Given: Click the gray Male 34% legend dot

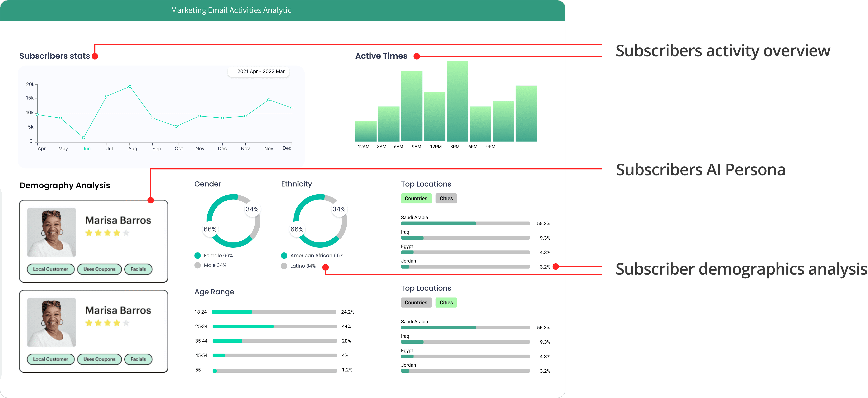Looking at the screenshot, I should [x=198, y=265].
